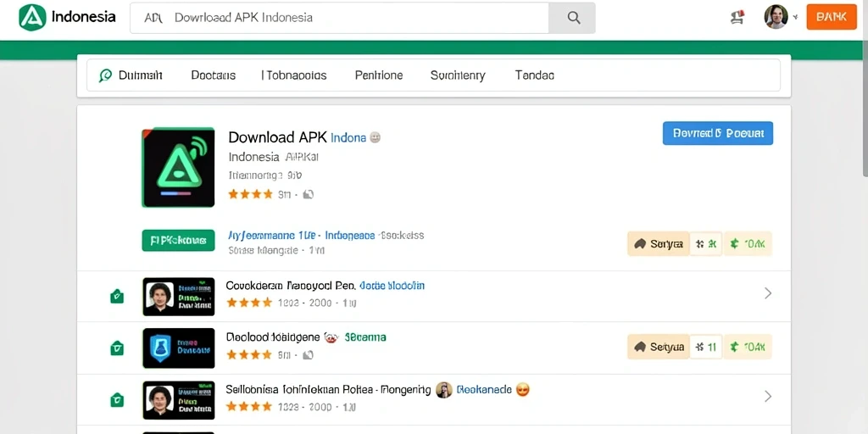This screenshot has width=868, height=434.
Task: Open the Indona link next to Download APK
Action: point(348,137)
